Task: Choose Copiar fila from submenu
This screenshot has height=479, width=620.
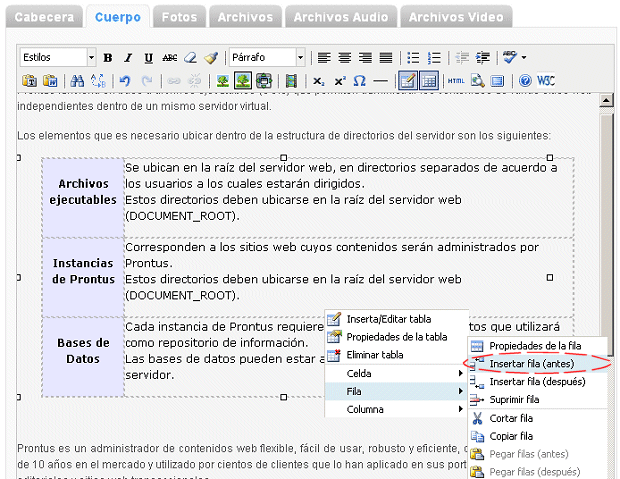Action: pyautogui.click(x=538, y=436)
